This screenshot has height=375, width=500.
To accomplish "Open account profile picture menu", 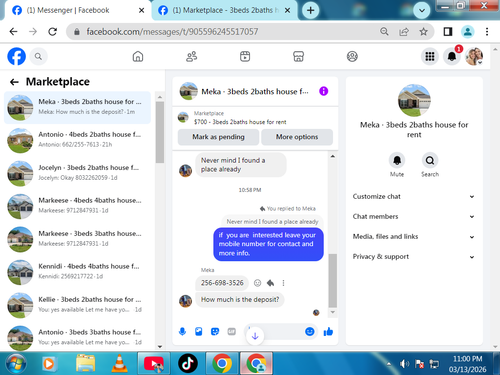I will 474,57.
